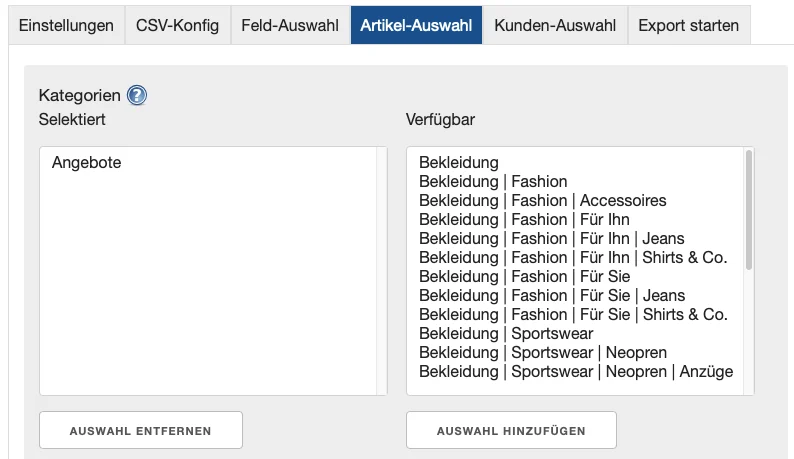
Task: Select the Artikel-Auswahl tab
Action: click(416, 25)
